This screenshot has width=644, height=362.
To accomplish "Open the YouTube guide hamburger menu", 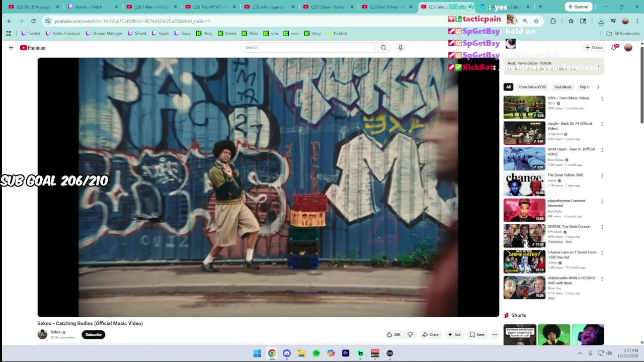I will [11, 48].
